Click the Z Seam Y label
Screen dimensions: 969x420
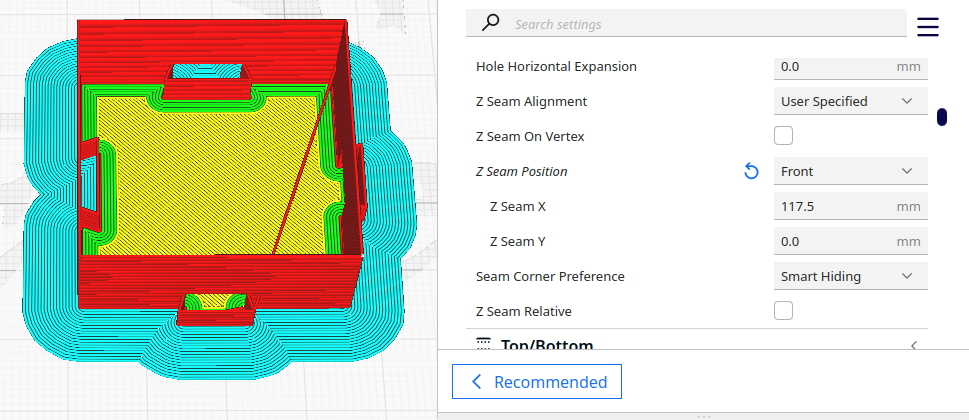[517, 242]
